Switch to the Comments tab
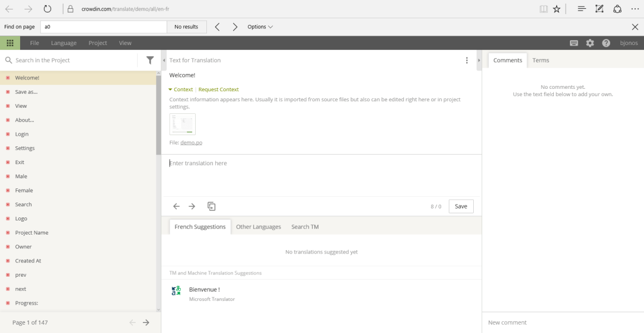 tap(508, 60)
